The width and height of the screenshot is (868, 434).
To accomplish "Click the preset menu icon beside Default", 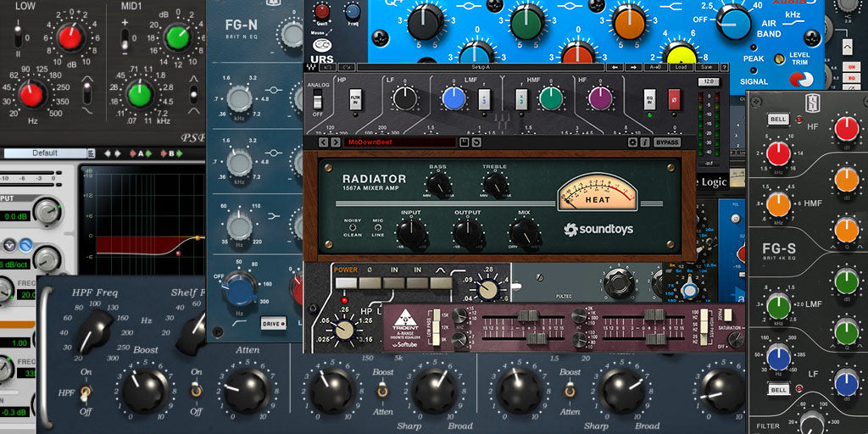I will (x=92, y=153).
